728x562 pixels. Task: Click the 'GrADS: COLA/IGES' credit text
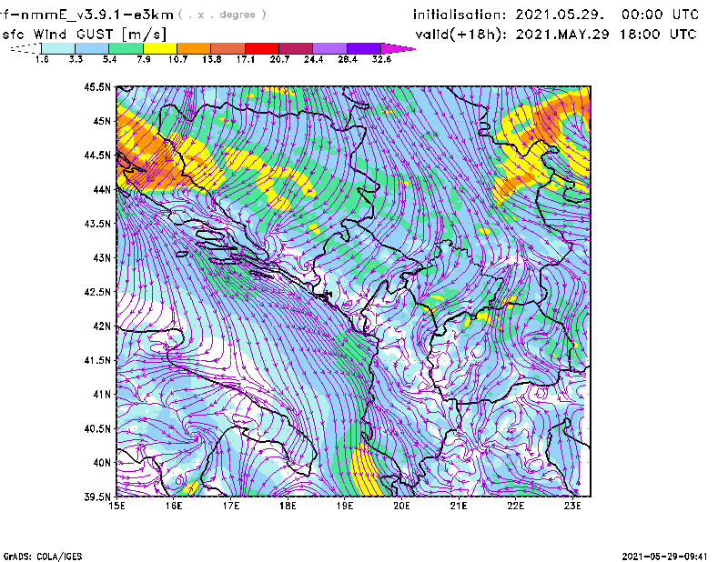click(x=43, y=557)
